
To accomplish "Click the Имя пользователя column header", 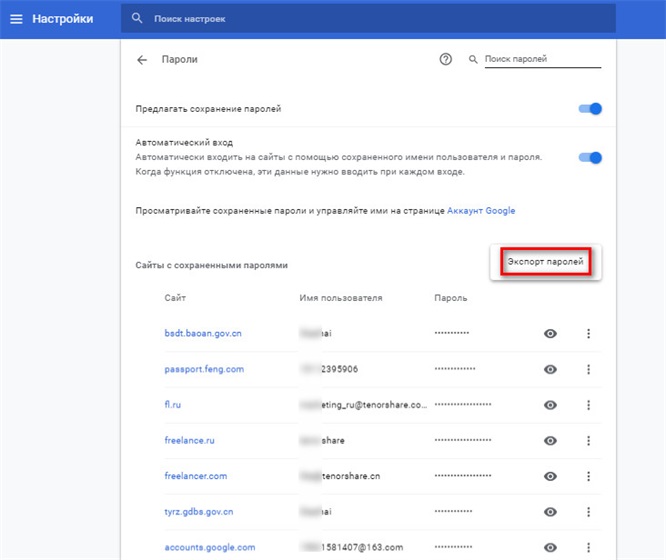I will (341, 298).
